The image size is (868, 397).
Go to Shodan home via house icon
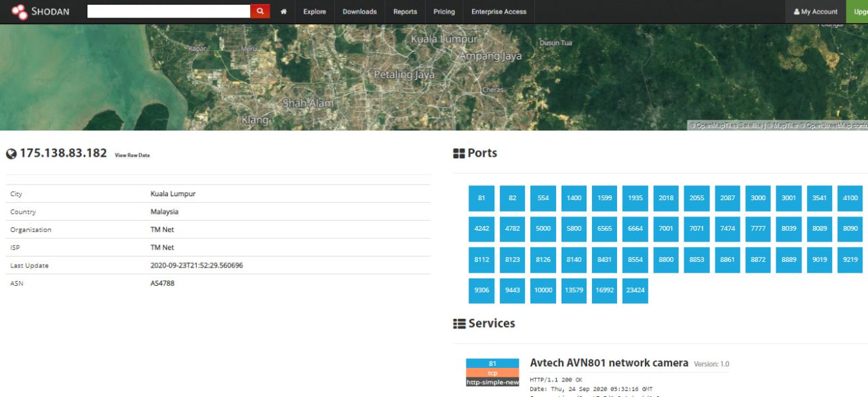coord(283,12)
